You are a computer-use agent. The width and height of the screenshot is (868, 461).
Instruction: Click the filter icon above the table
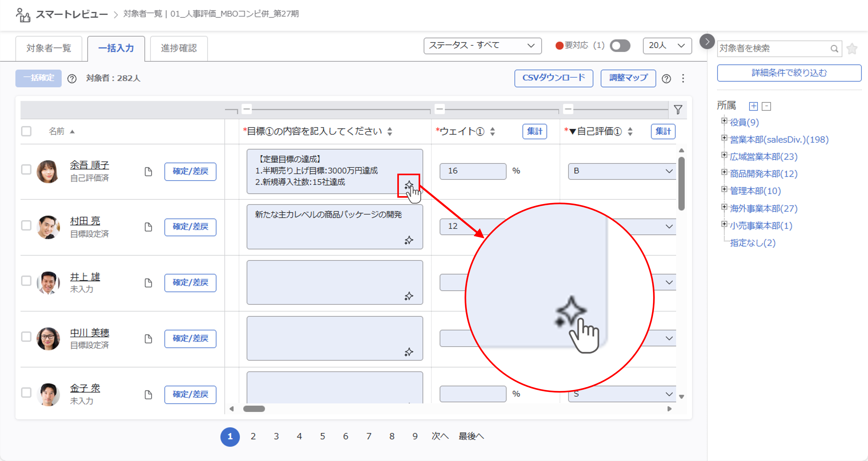(678, 109)
